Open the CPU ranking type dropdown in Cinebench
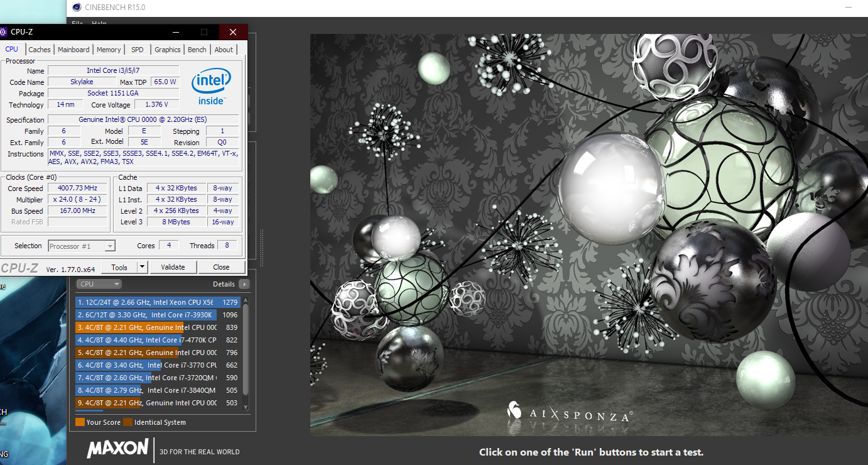Image resolution: width=868 pixels, height=465 pixels. 99,284
